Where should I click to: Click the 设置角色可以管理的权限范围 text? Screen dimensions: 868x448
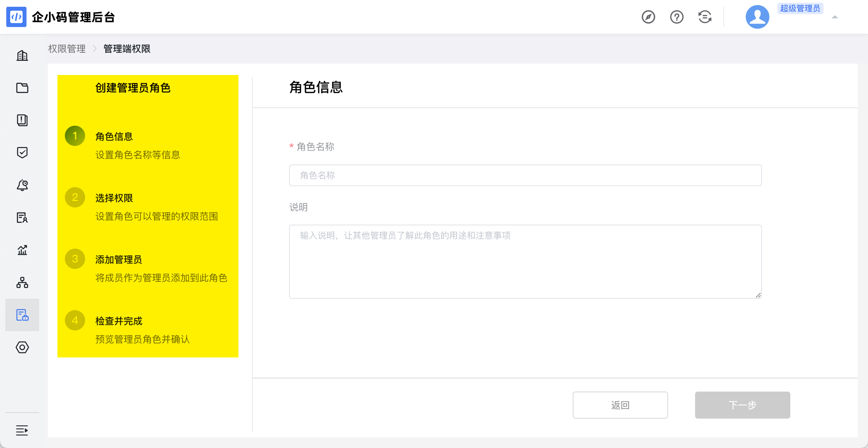[x=157, y=216]
